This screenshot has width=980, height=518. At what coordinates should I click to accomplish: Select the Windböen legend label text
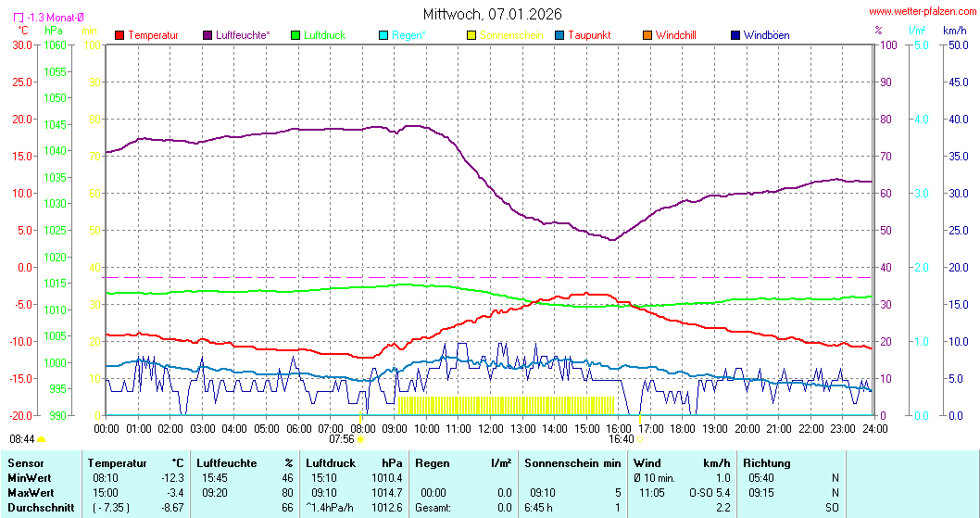(x=766, y=35)
